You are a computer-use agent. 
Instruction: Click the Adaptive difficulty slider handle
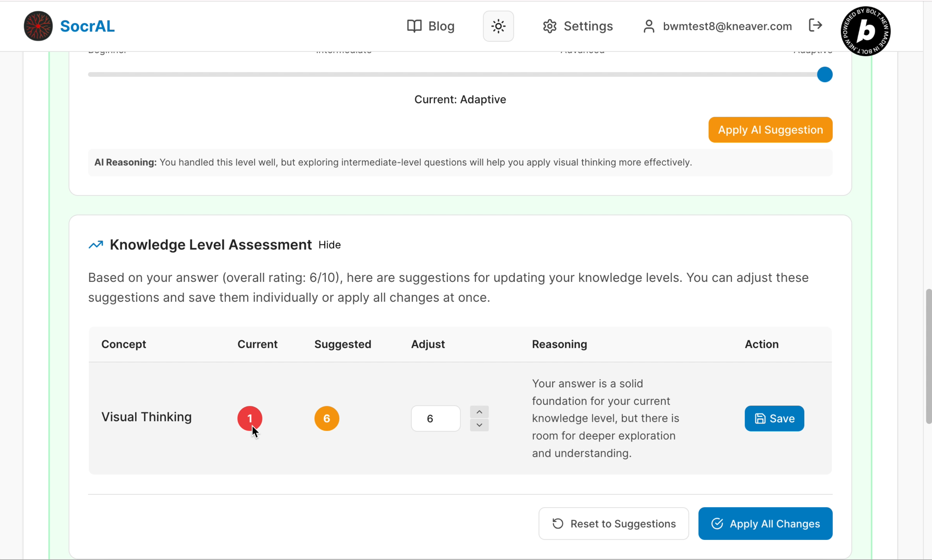point(824,74)
